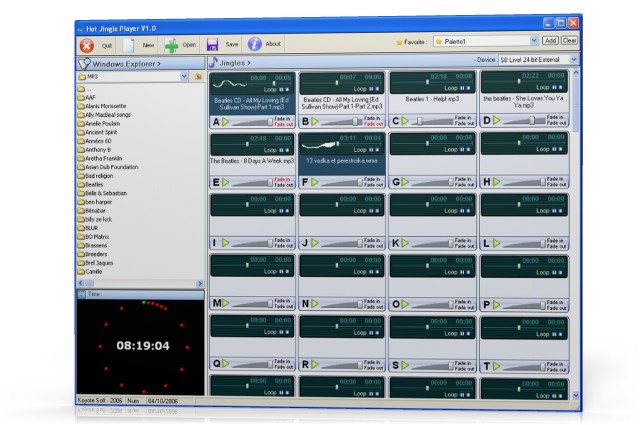Create a new palette with New icon
The height and width of the screenshot is (425, 640).
129,45
